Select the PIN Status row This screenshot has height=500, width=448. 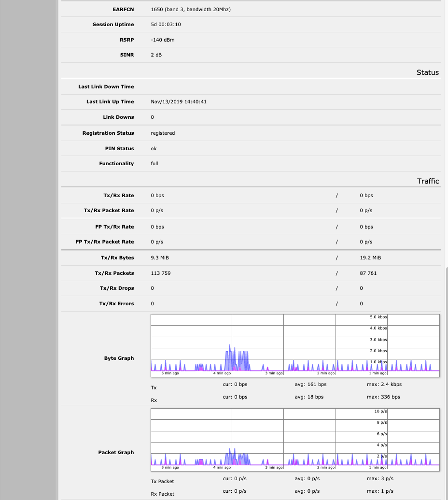click(x=154, y=148)
